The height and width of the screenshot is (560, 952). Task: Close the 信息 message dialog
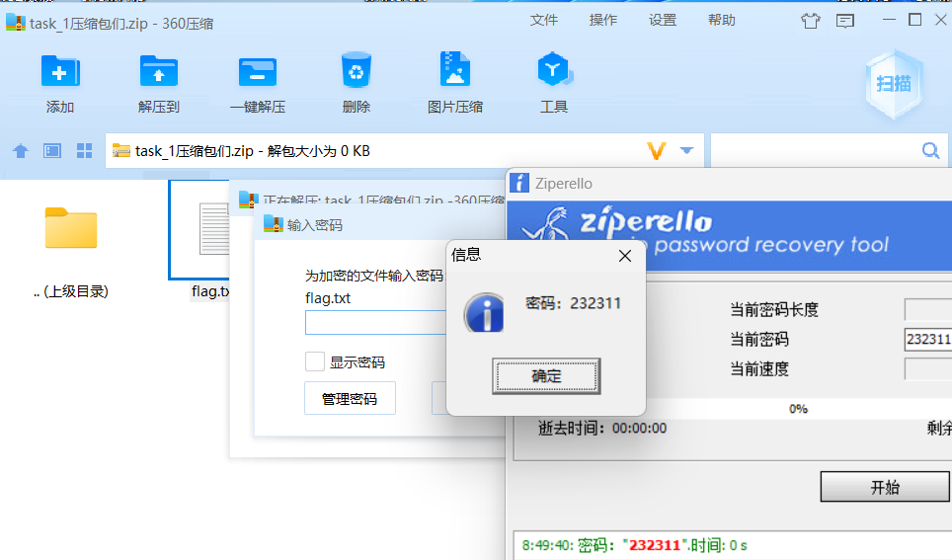tap(625, 257)
